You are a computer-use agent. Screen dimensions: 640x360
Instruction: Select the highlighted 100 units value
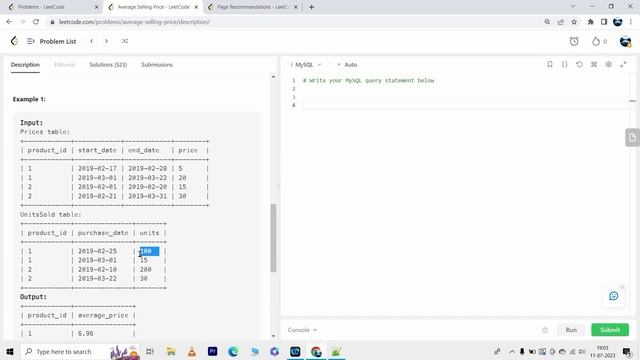149,251
